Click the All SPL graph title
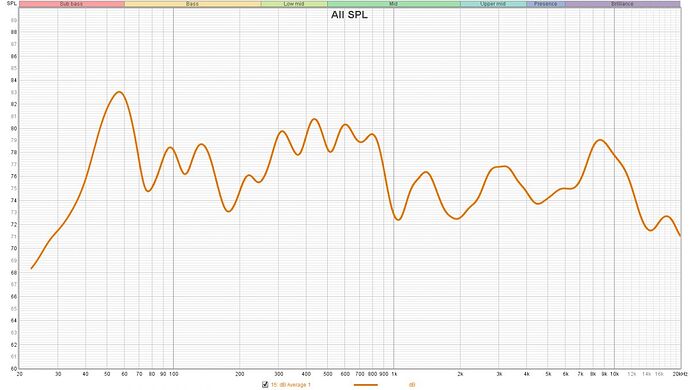The height and width of the screenshot is (390, 690). tap(349, 15)
